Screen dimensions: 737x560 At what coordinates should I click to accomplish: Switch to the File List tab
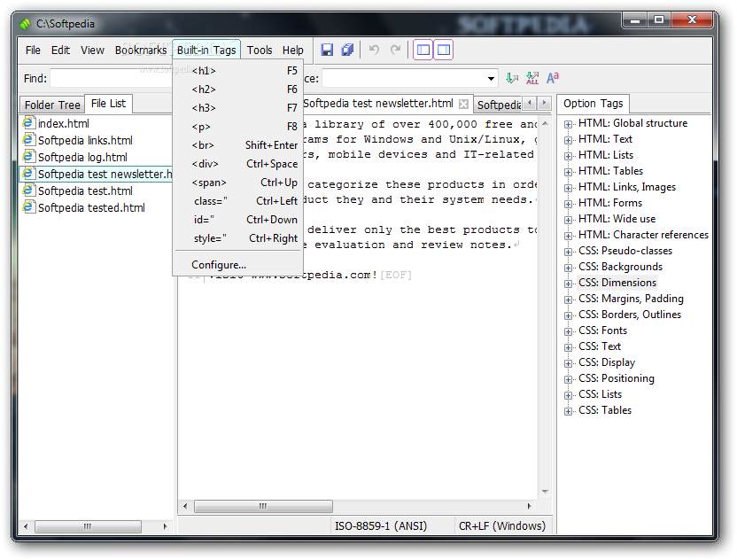tap(108, 104)
